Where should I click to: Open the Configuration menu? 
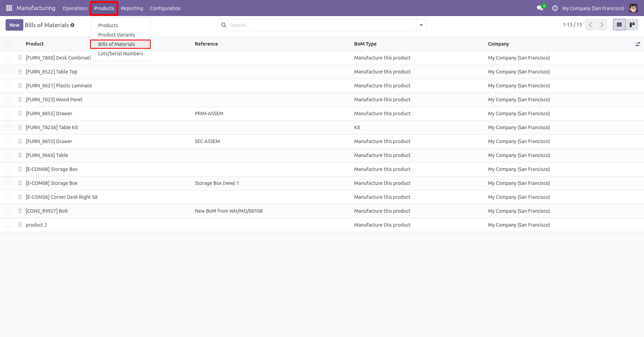[x=165, y=8]
